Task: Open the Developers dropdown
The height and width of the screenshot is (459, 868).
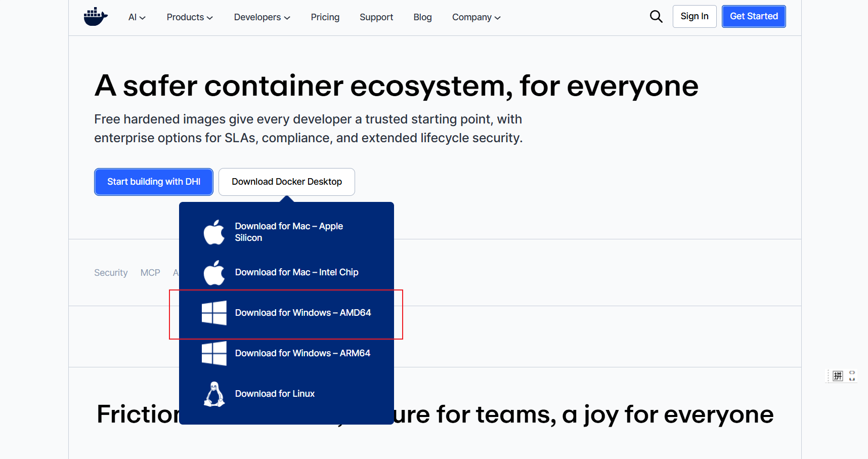Action: point(262,17)
